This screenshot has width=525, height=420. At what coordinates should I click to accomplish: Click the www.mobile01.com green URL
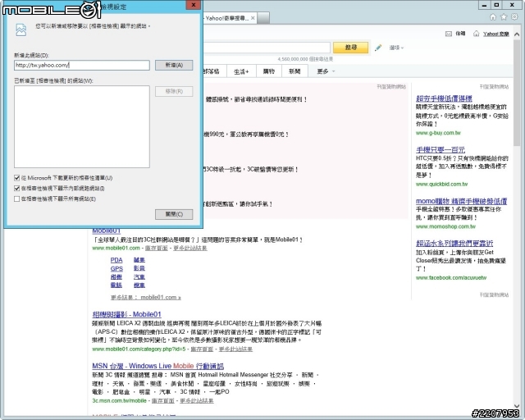pyautogui.click(x=116, y=249)
